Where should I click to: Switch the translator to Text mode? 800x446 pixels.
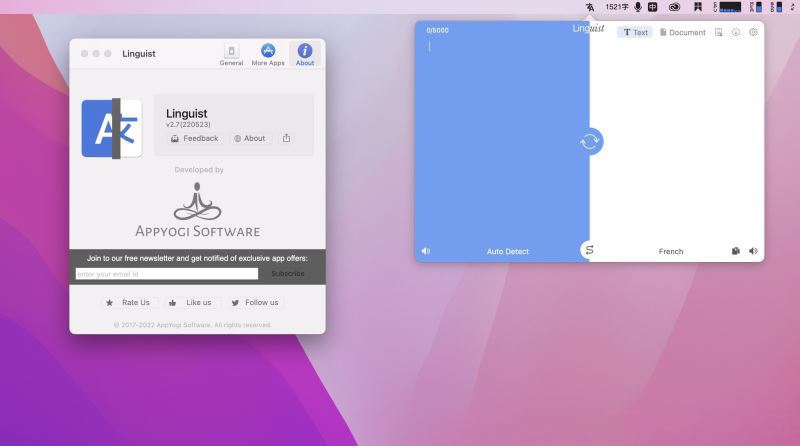[635, 32]
